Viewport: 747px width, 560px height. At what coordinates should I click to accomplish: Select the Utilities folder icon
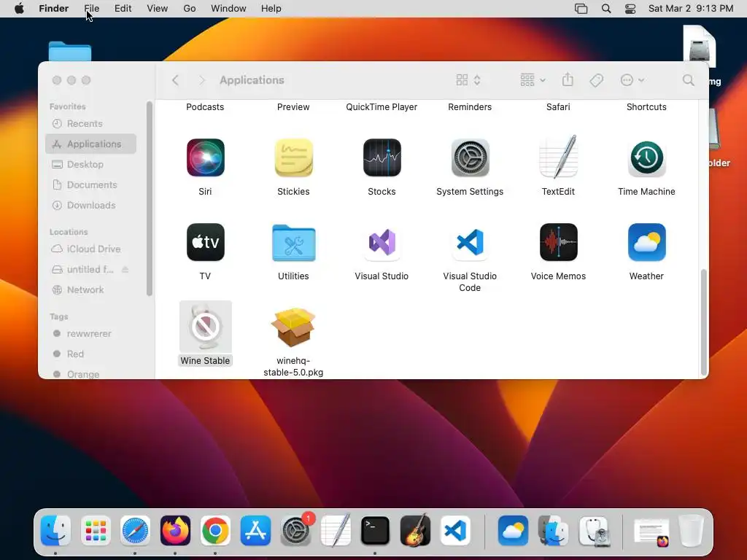293,243
